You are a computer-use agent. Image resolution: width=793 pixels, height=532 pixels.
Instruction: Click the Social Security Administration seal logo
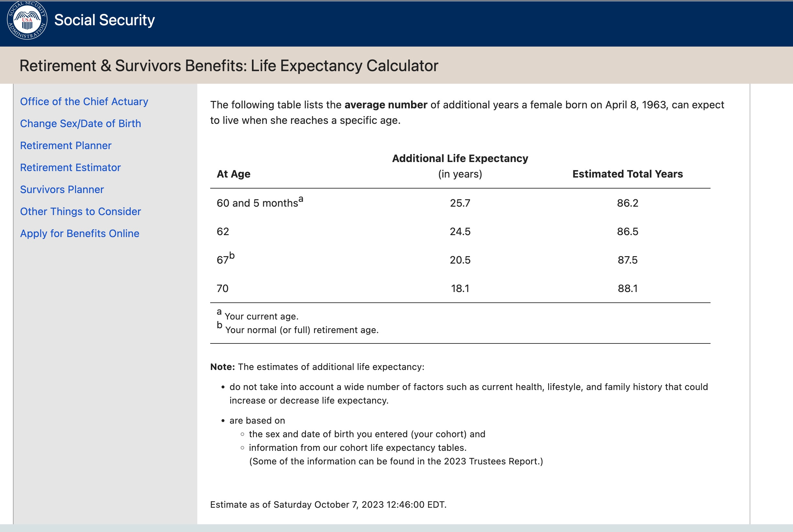tap(27, 20)
